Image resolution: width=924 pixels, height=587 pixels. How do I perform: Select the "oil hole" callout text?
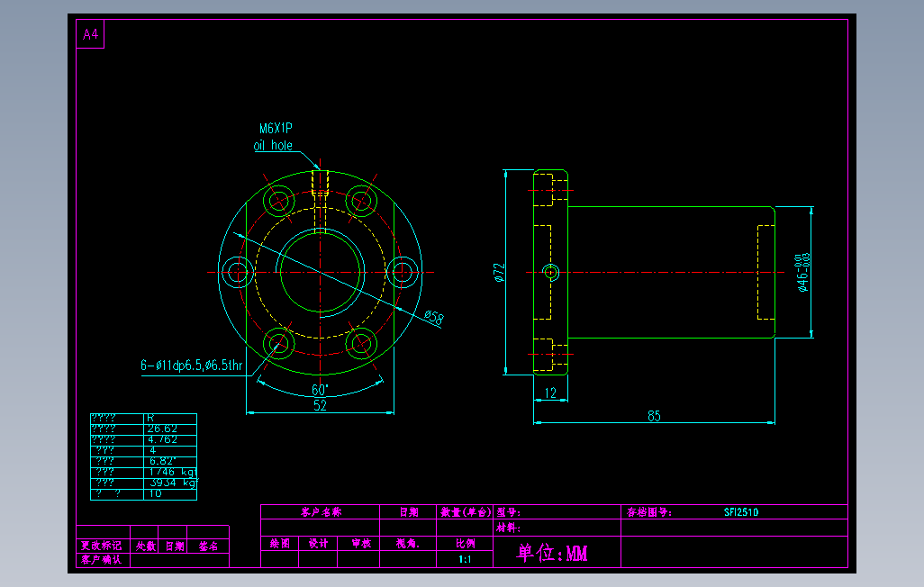point(273,145)
